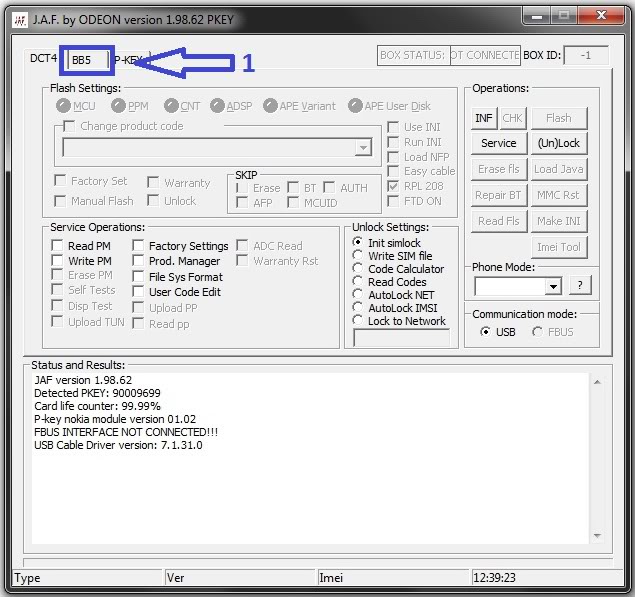Open the Phone Mode dropdown
The image size is (635, 597).
553,286
